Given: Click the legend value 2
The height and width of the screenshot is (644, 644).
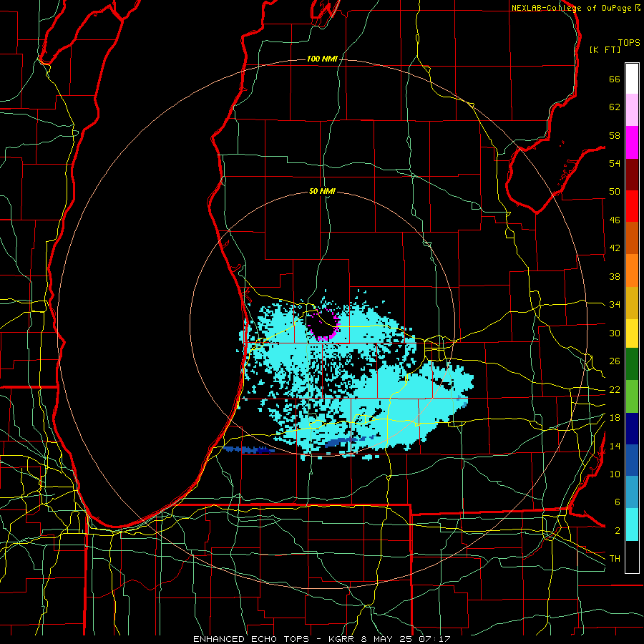Looking at the screenshot, I should (x=617, y=531).
